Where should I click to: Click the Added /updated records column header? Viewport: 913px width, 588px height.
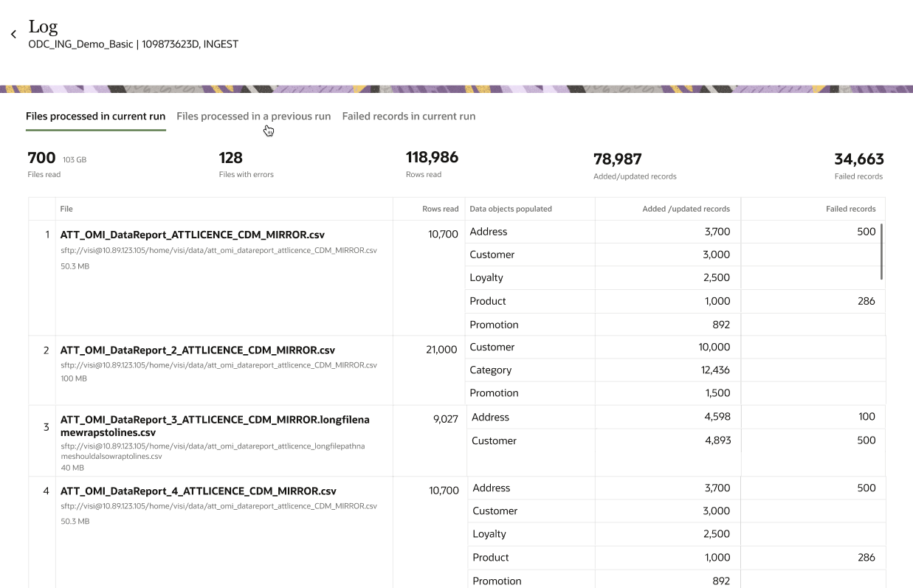(x=686, y=209)
